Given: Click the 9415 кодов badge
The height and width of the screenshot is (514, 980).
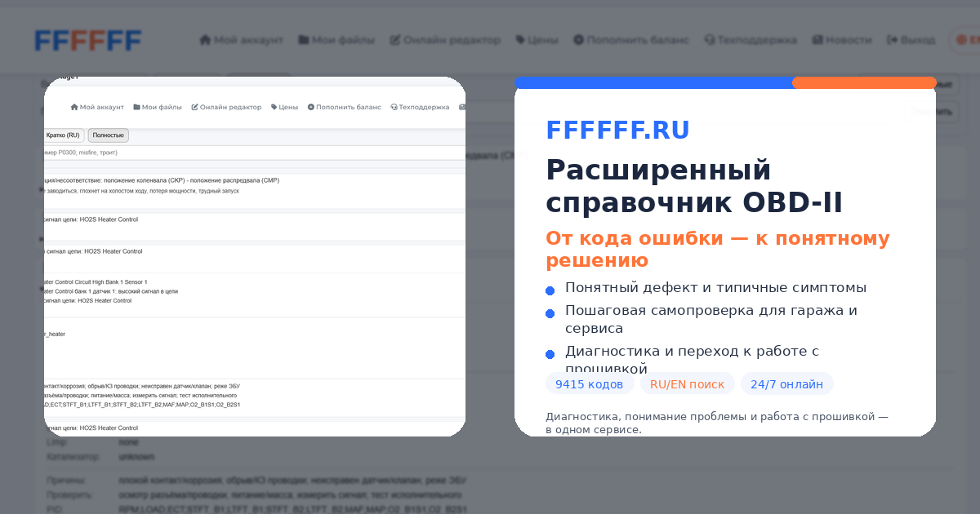Looking at the screenshot, I should tap(589, 384).
